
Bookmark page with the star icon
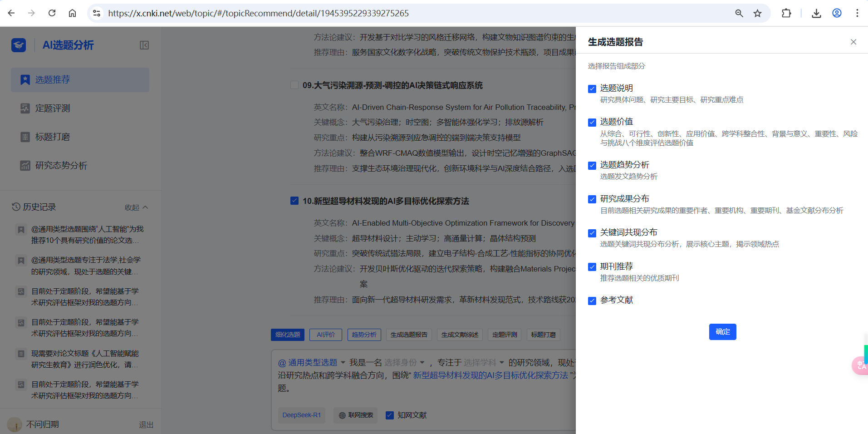coord(757,13)
